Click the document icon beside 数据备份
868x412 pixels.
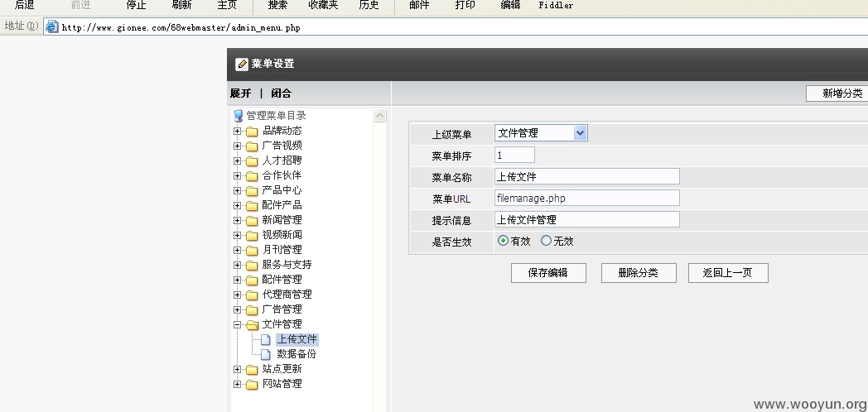[266, 354]
